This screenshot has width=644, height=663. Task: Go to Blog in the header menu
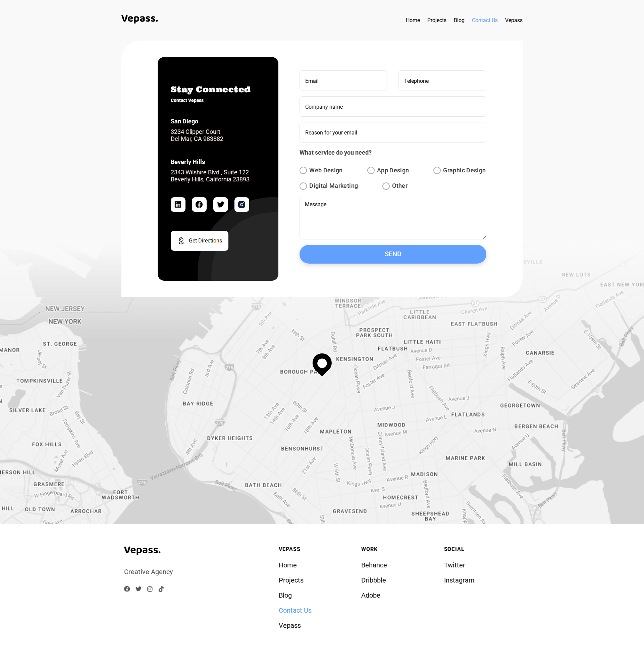[459, 20]
